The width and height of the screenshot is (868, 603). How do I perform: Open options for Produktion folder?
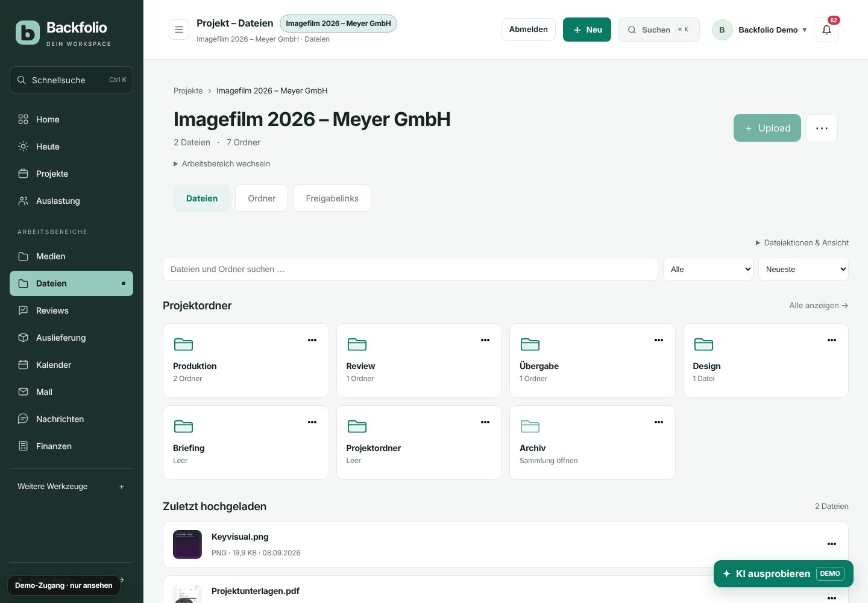tap(312, 340)
